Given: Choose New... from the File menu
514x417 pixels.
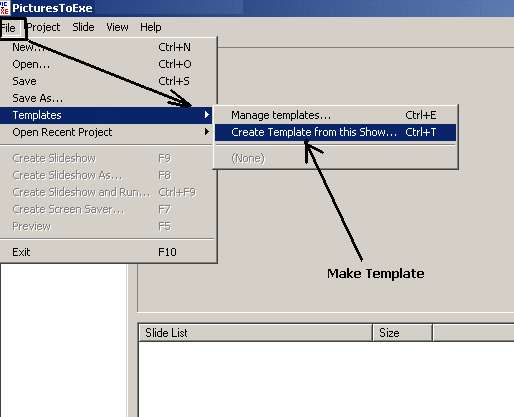Looking at the screenshot, I should click(107, 47).
